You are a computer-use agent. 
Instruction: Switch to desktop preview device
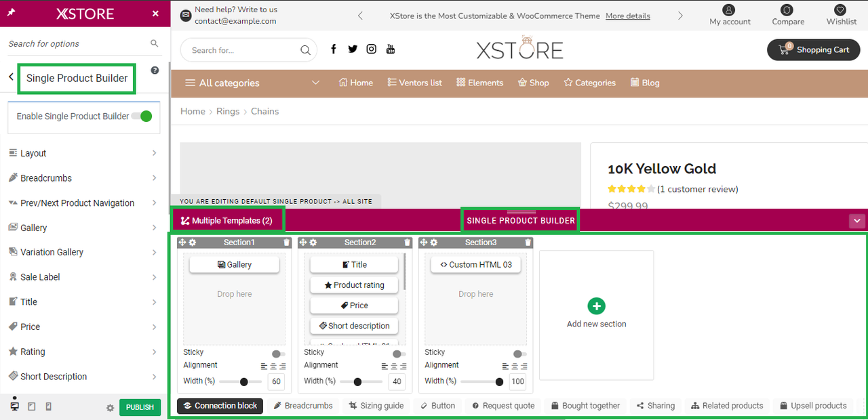click(x=15, y=406)
